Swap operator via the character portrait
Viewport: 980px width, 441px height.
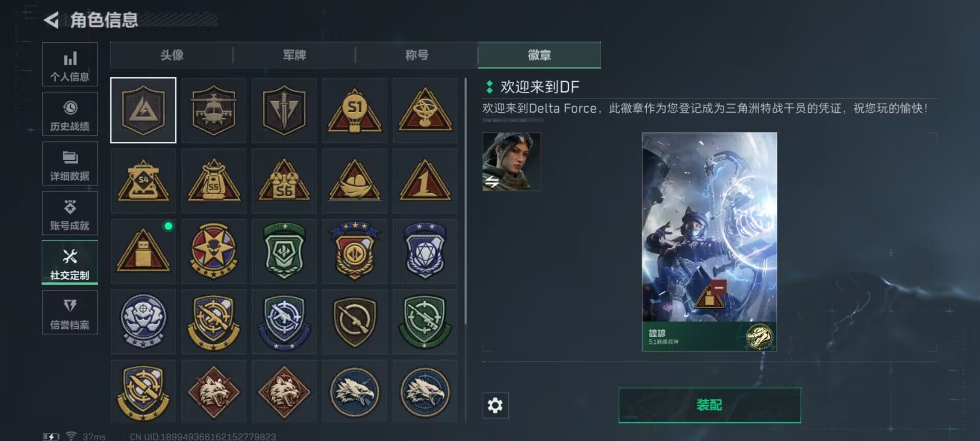click(x=511, y=162)
